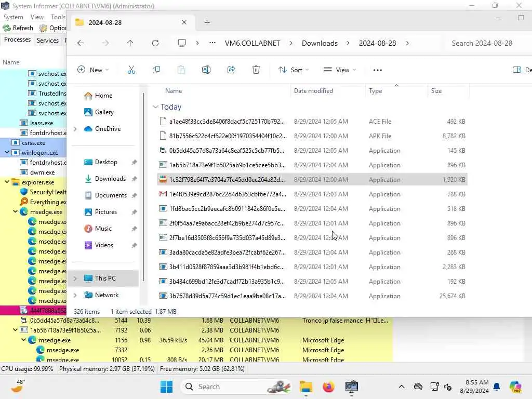Open the System menu in System Informer
The width and height of the screenshot is (532, 399).
tap(13, 17)
